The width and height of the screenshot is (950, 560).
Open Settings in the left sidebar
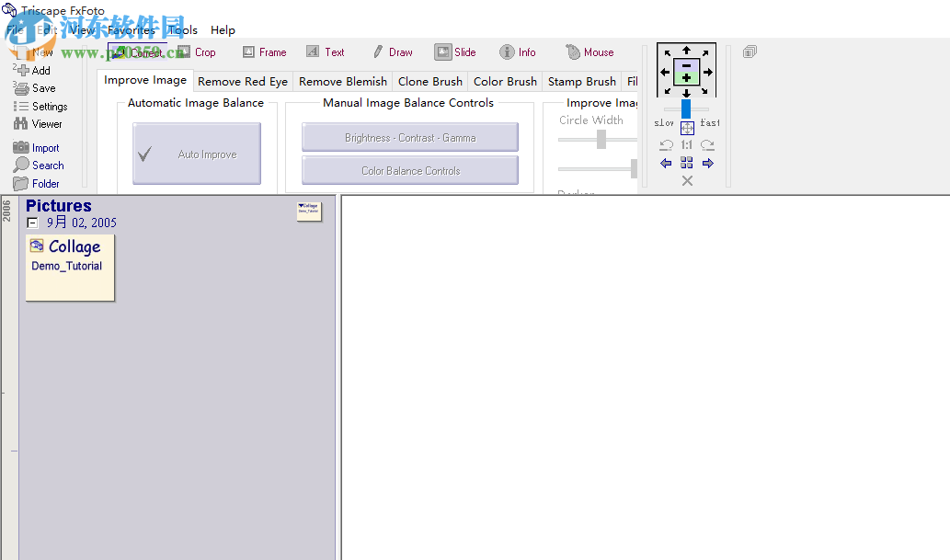[40, 106]
